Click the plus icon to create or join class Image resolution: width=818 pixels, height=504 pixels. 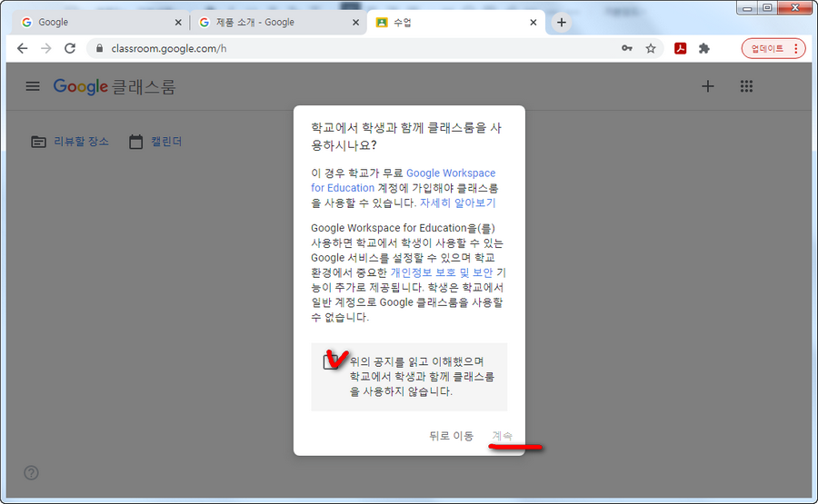tap(707, 86)
